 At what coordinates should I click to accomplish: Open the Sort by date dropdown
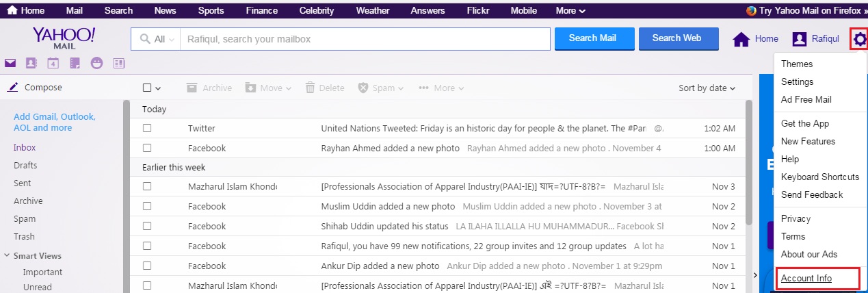(x=707, y=88)
